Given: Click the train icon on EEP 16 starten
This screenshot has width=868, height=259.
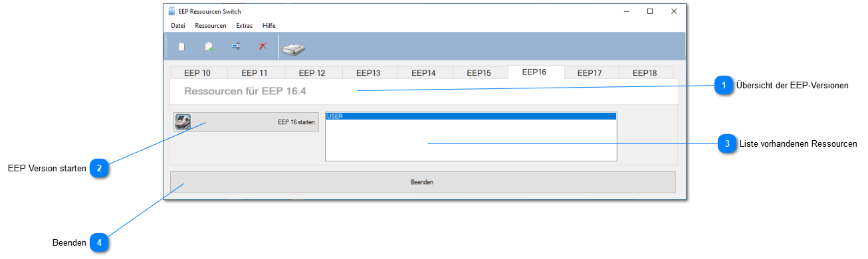Looking at the screenshot, I should click(183, 122).
